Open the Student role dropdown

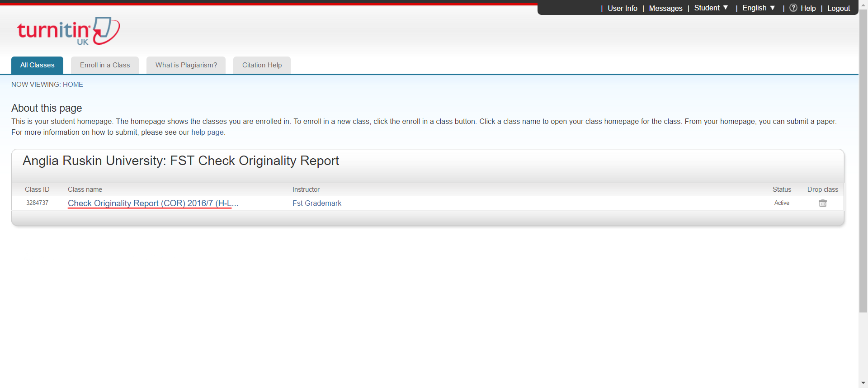coord(711,8)
